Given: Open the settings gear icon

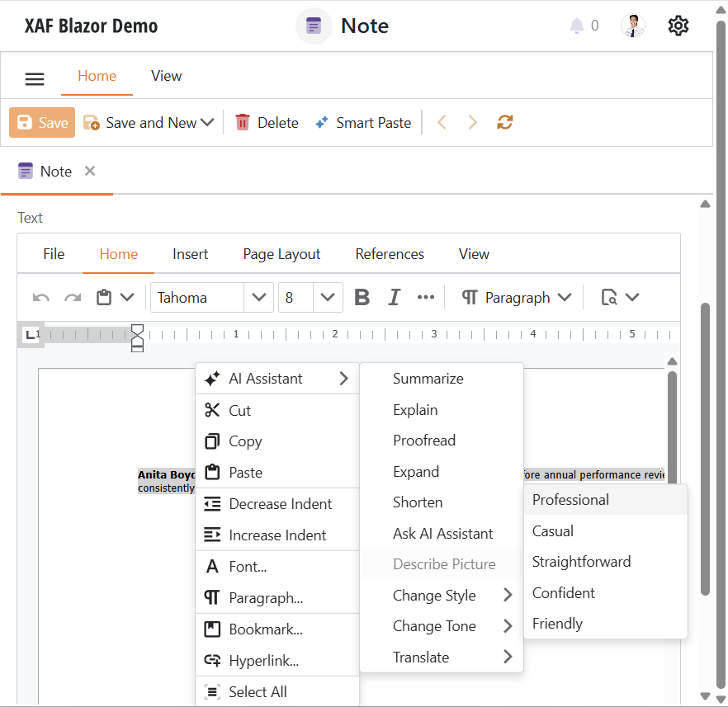Looking at the screenshot, I should [678, 26].
